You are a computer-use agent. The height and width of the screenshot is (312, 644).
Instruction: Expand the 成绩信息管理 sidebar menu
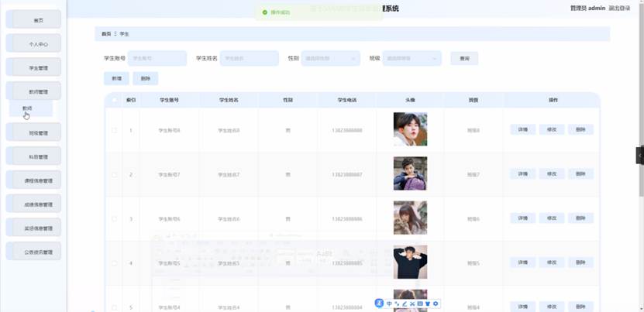click(33, 204)
